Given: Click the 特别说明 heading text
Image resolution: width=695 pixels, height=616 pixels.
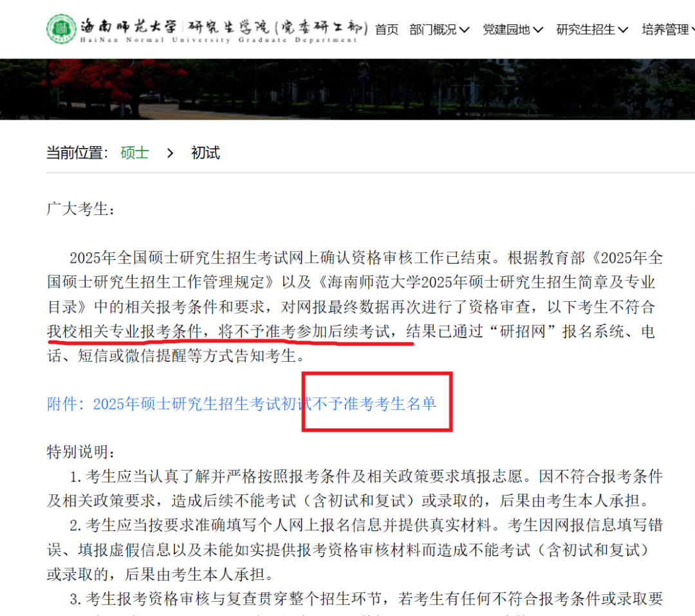Looking at the screenshot, I should point(80,452).
